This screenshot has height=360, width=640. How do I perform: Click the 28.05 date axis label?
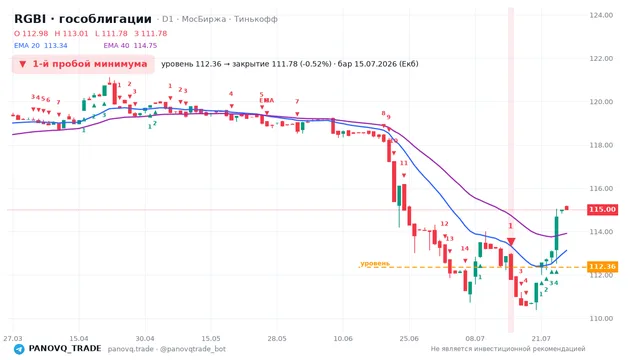[277, 338]
